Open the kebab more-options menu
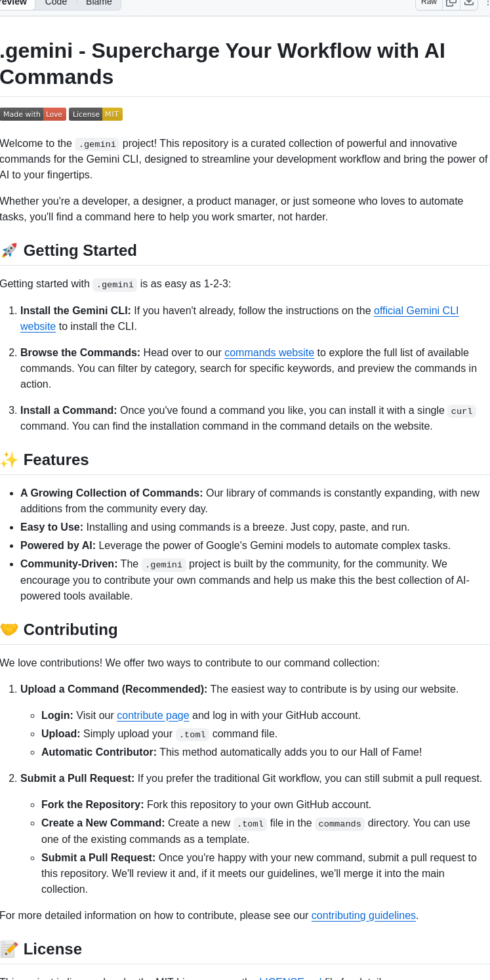This screenshot has width=490, height=980. pos(487,3)
